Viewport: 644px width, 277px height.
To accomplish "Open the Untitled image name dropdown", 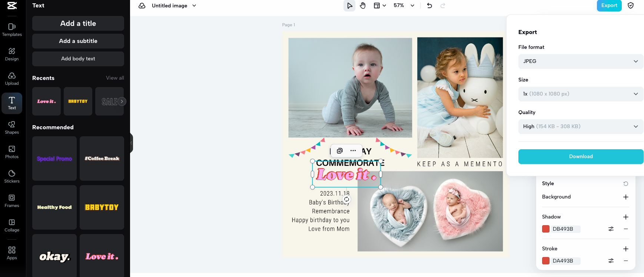I will click(174, 6).
